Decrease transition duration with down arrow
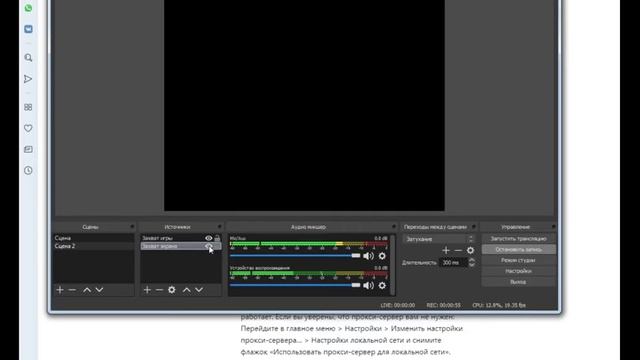The image size is (640, 360). tap(472, 265)
